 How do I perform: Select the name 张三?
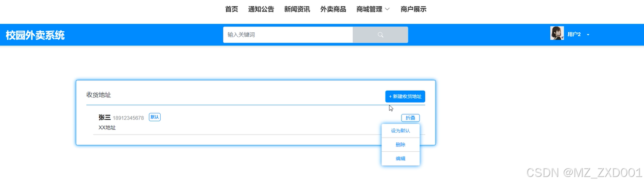tap(104, 117)
